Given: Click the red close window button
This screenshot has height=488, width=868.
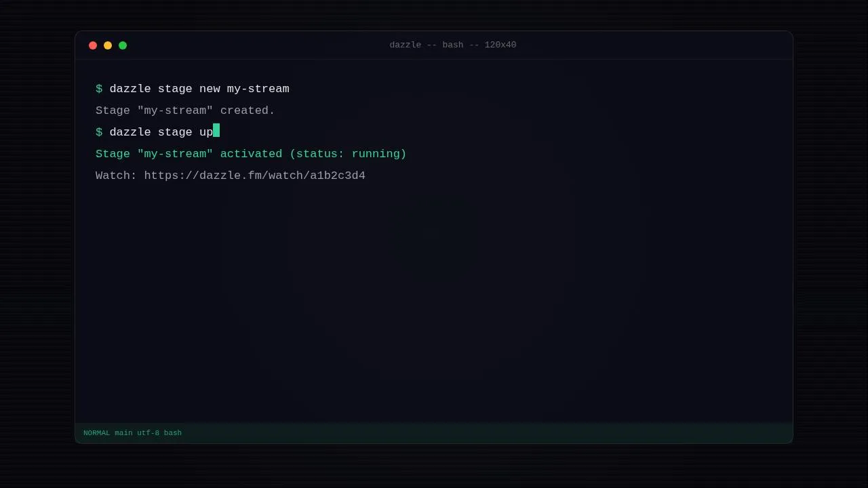Looking at the screenshot, I should coord(93,45).
